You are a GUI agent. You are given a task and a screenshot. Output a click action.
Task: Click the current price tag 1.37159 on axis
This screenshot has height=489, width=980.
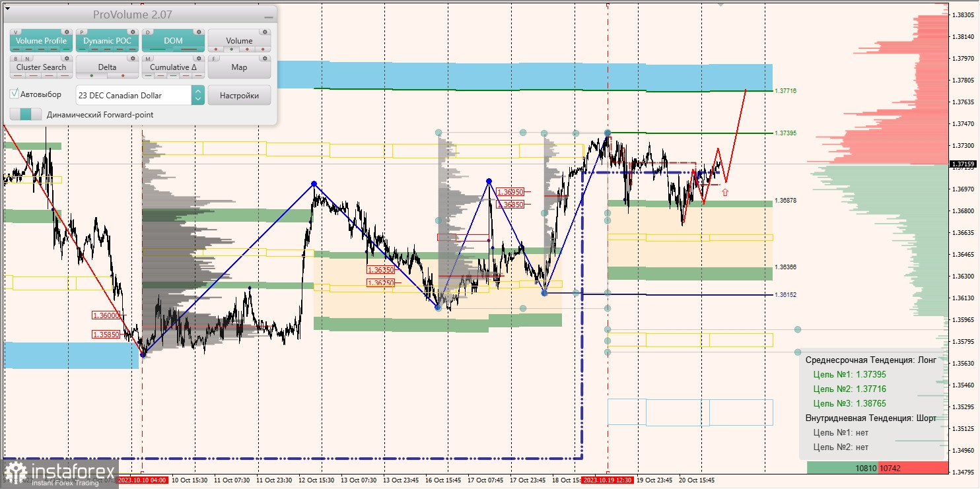963,164
